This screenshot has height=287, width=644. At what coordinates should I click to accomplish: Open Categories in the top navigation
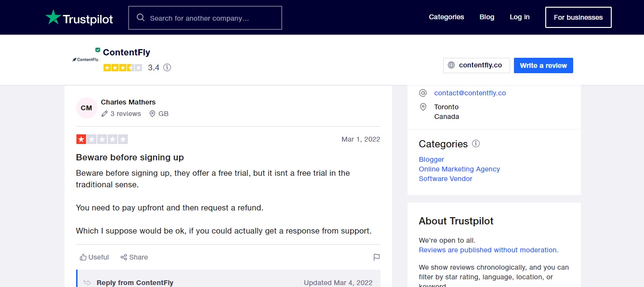447,17
